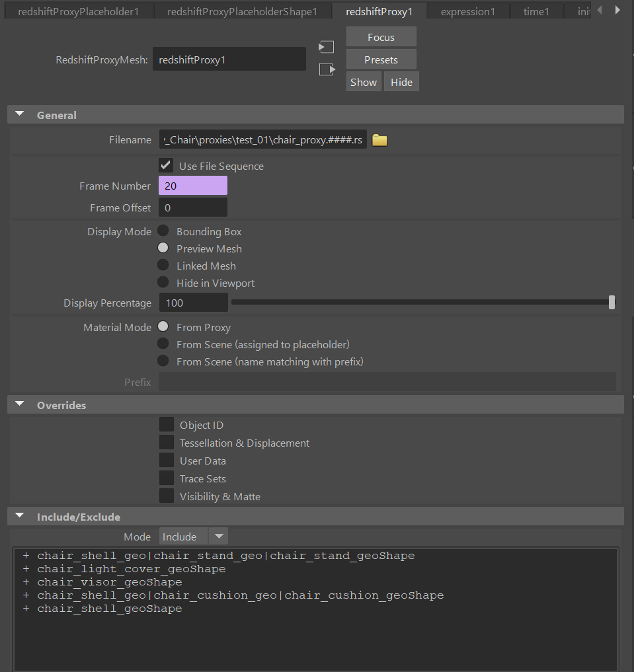Click the Frame Offset field
The width and height of the screenshot is (634, 672).
point(193,207)
